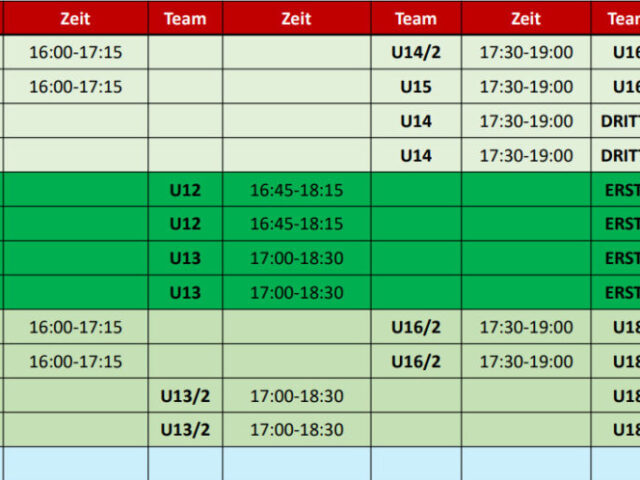The height and width of the screenshot is (480, 640).
Task: Select the upper U12 team cell
Action: [185, 189]
